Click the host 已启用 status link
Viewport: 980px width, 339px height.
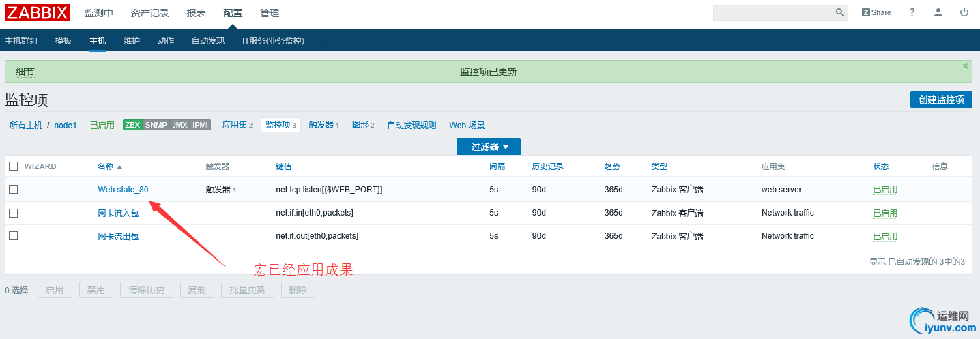coord(102,126)
